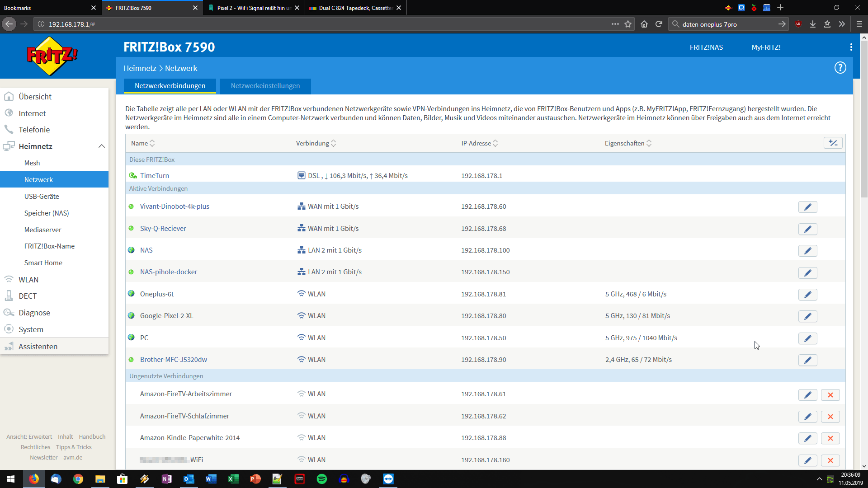868x488 pixels.
Task: Open browser page actions three dots
Action: tap(615, 24)
